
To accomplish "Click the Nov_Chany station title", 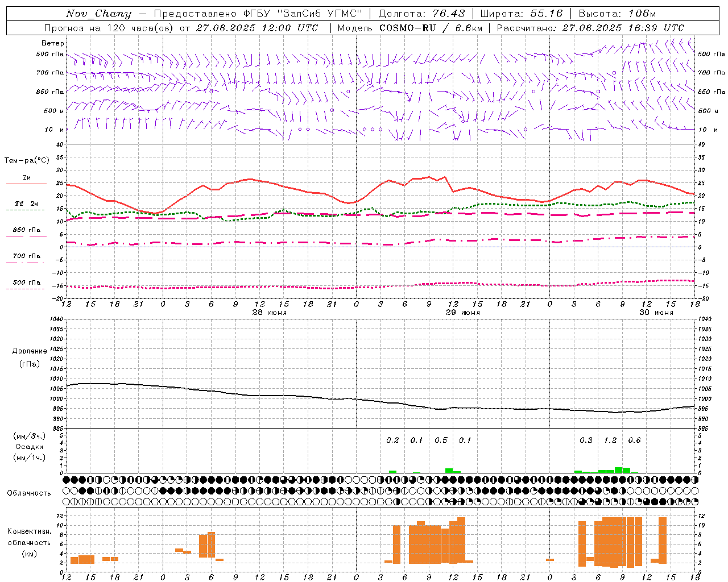I will pyautogui.click(x=98, y=14).
